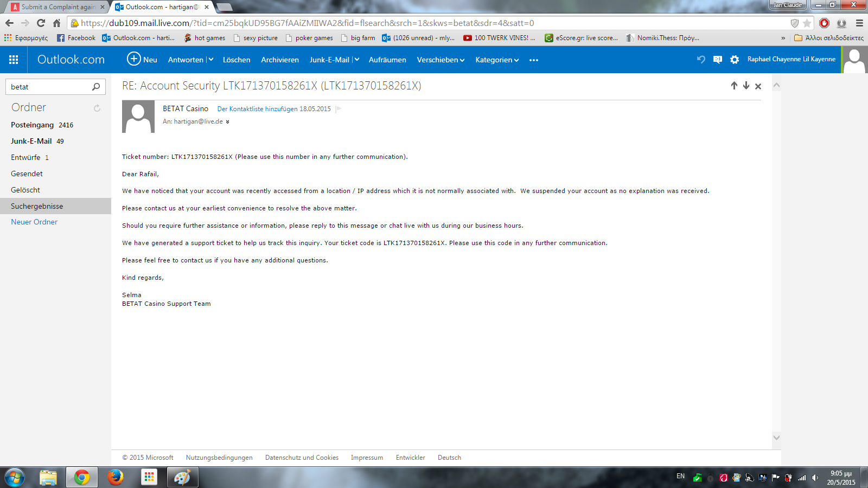Open Nutzungsbedingungen footer link
This screenshot has height=488, width=868.
point(219,458)
